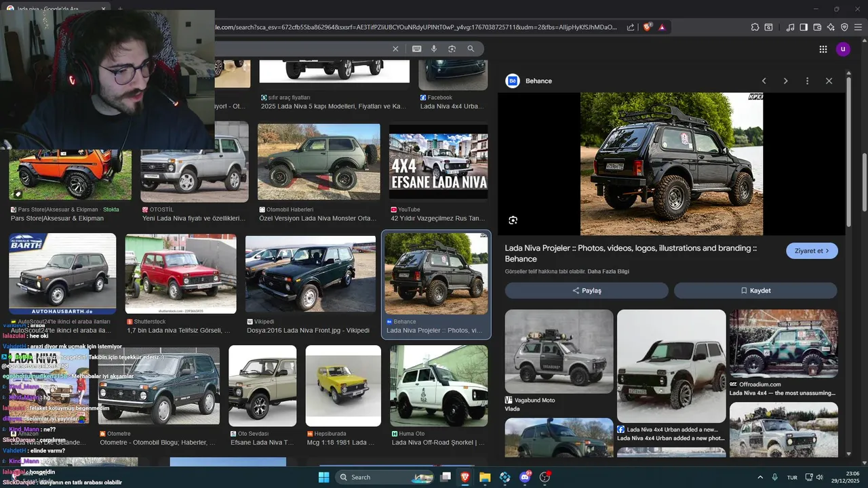
Task: Open Vagabund Moto related image
Action: click(x=559, y=352)
